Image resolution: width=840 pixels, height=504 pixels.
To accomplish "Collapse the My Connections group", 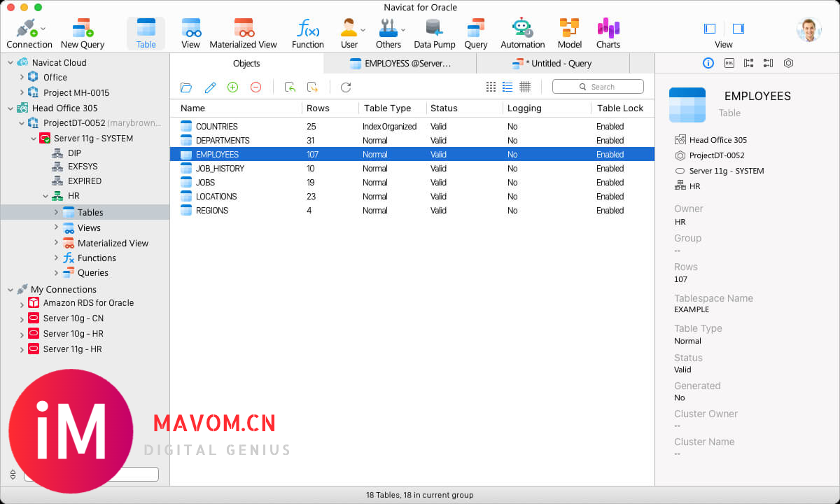I will pyautogui.click(x=10, y=289).
